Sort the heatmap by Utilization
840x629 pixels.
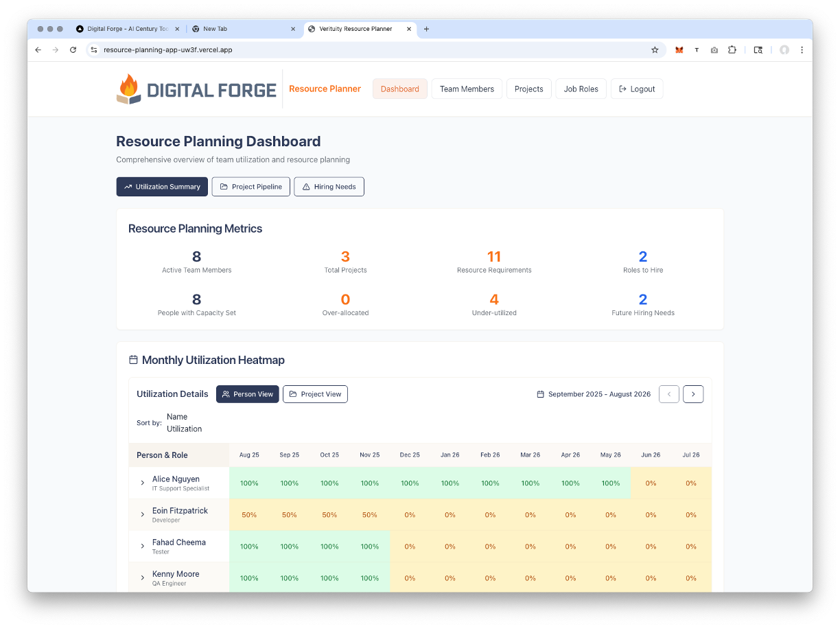point(185,428)
